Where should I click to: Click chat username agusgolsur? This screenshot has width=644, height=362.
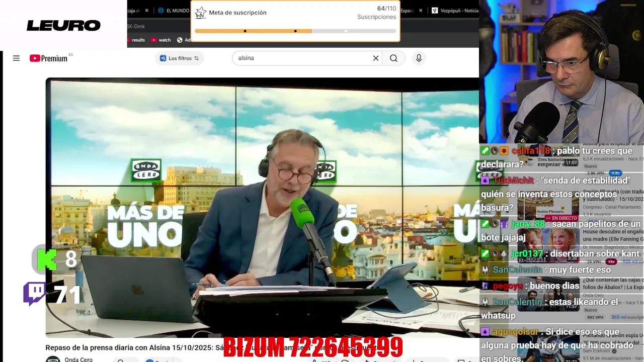[x=516, y=332]
